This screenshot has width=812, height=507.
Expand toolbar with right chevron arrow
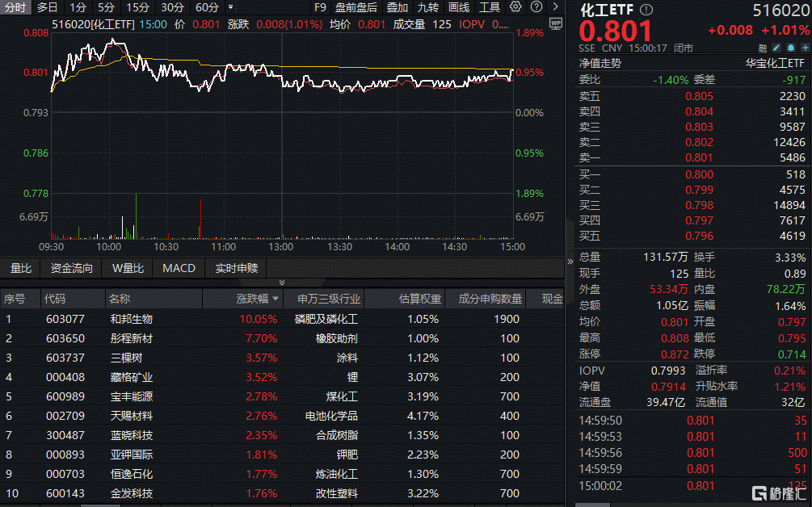[x=557, y=7]
